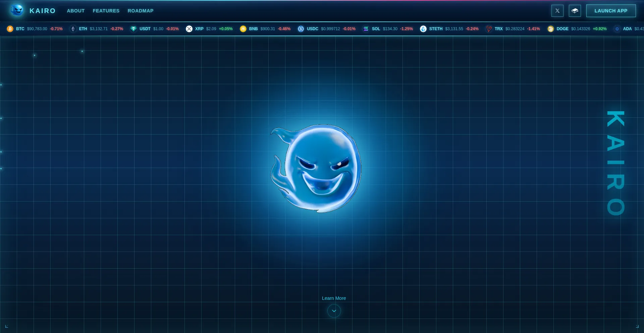
Task: Click the STETH coin icon
Action: (x=423, y=29)
